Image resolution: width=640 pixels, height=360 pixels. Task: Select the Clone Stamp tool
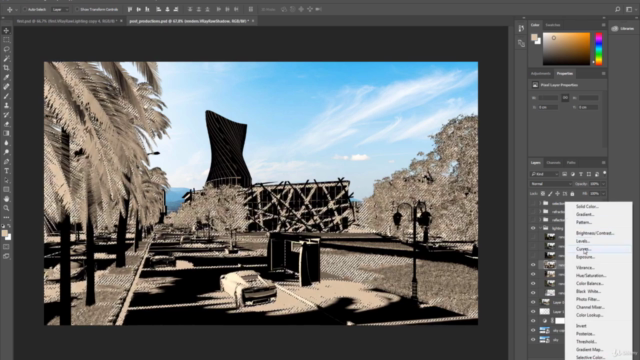pyautogui.click(x=6, y=106)
